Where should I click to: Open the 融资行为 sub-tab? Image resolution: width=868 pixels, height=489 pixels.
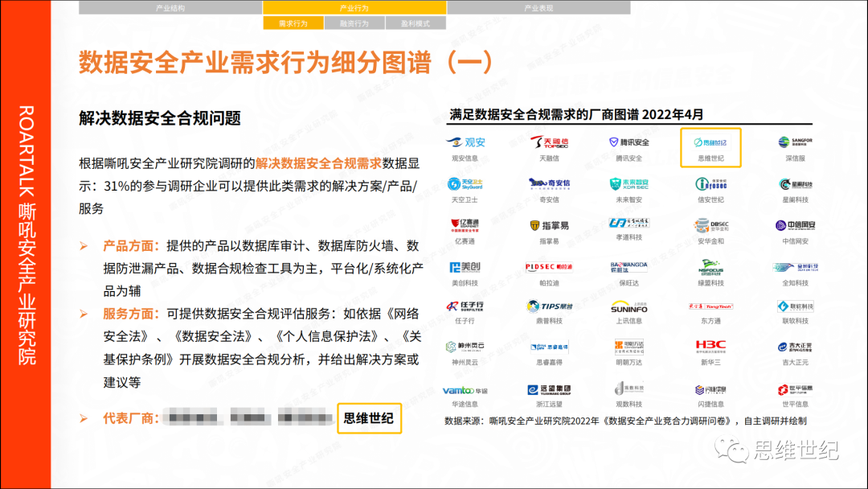coord(354,23)
